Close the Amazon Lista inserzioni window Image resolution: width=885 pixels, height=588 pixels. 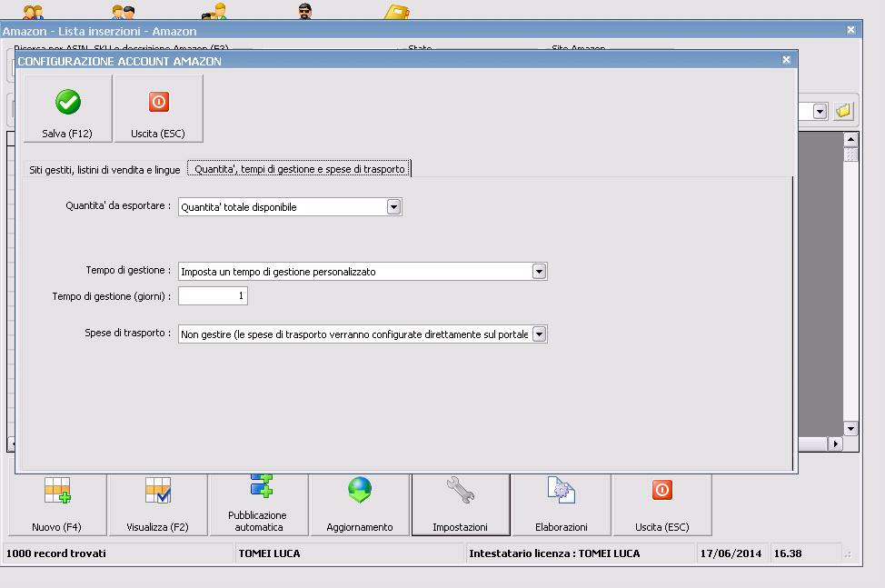[851, 30]
